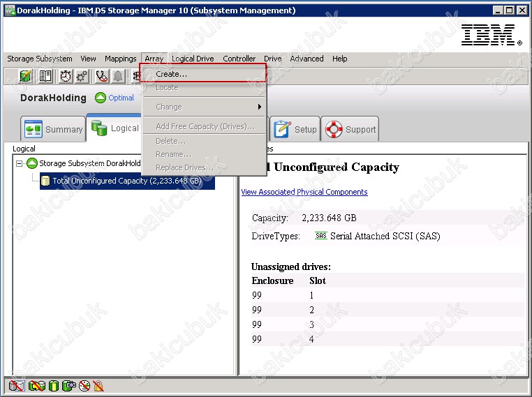Click the Enclosure column header
This screenshot has width=532, height=397.
(x=272, y=280)
